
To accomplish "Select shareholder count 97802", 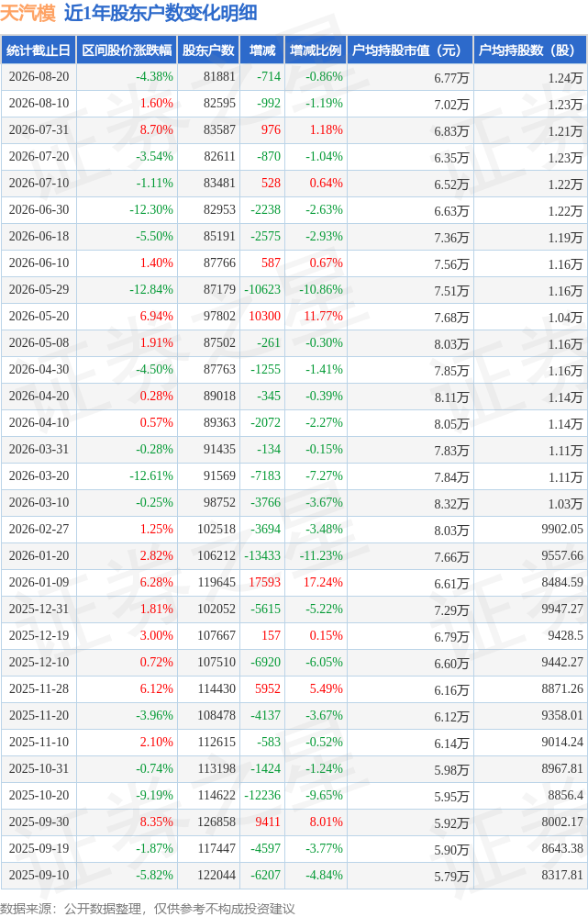I will click(219, 316).
